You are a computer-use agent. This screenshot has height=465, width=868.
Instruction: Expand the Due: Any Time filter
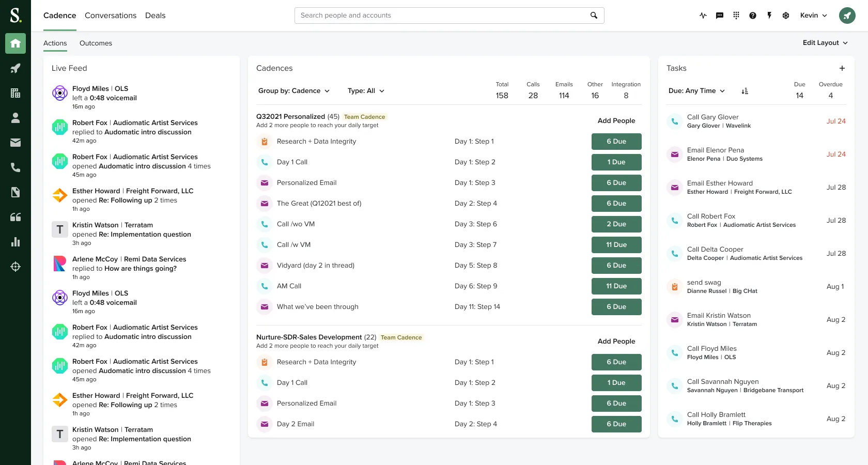(x=696, y=91)
